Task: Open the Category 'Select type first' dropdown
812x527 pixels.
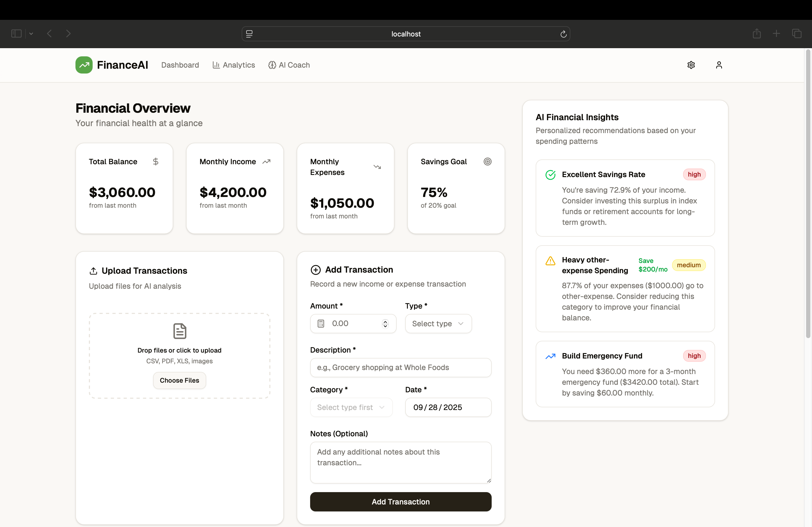Action: 351,407
